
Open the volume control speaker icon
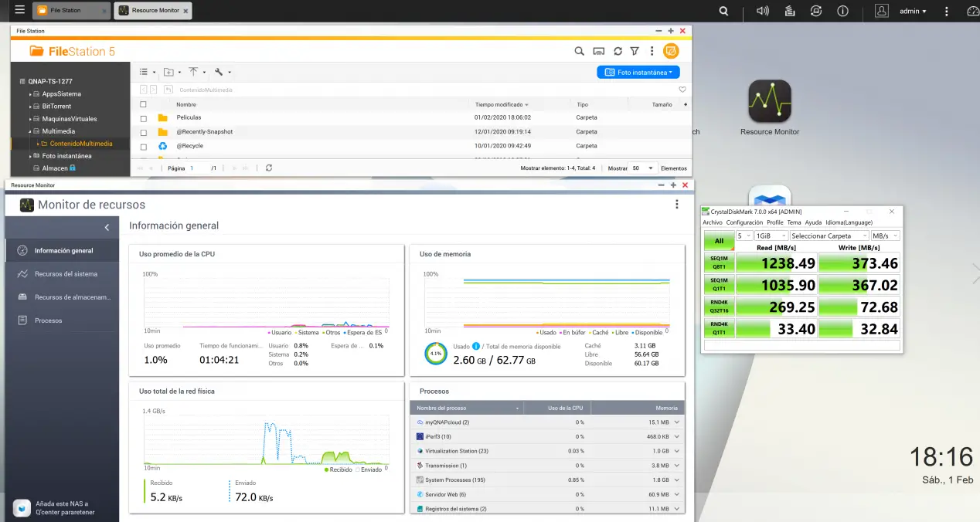(x=763, y=11)
